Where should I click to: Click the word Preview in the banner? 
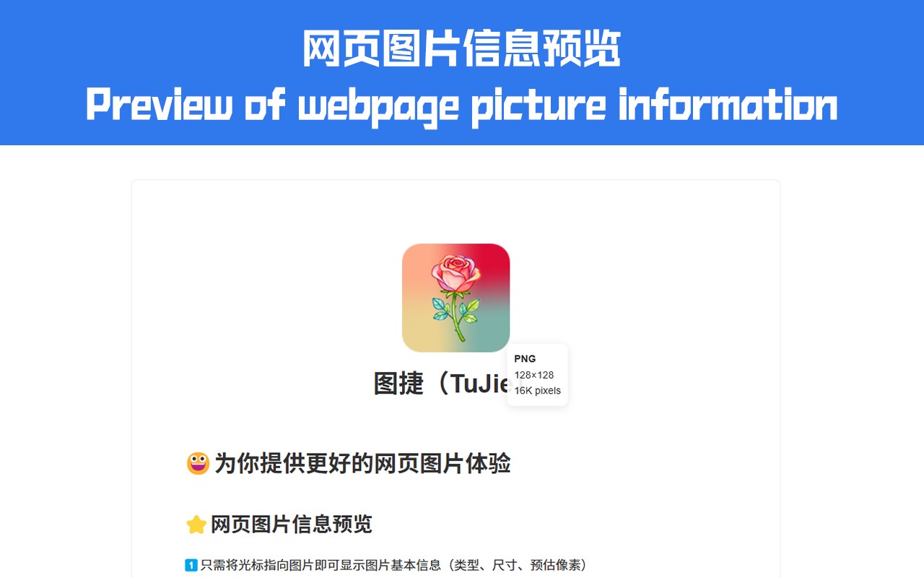click(x=159, y=105)
